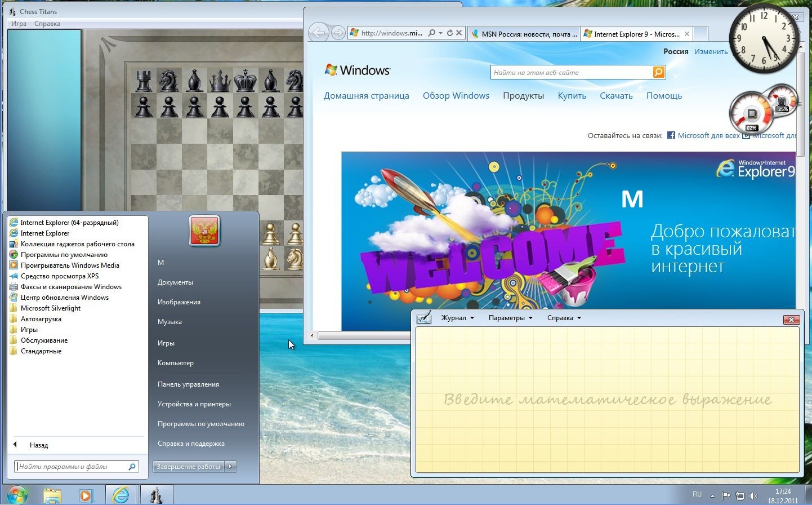Expand shutdown options arrow

(x=230, y=467)
